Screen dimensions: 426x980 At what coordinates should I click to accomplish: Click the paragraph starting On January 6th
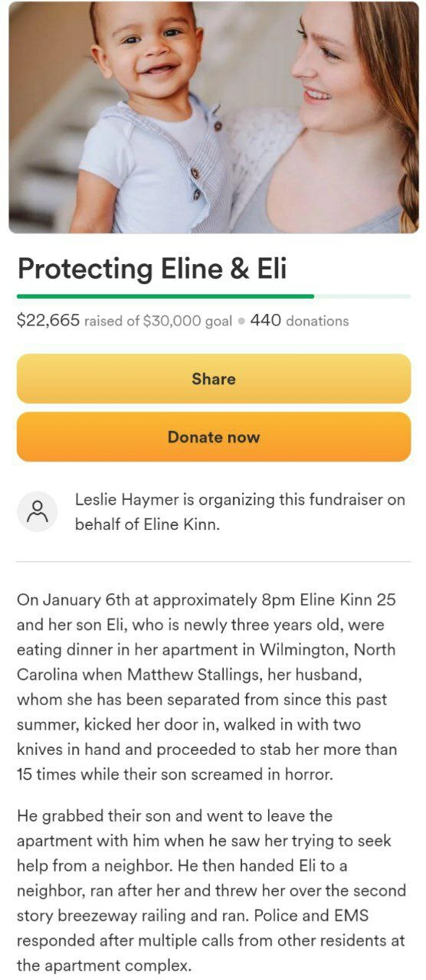[207, 687]
